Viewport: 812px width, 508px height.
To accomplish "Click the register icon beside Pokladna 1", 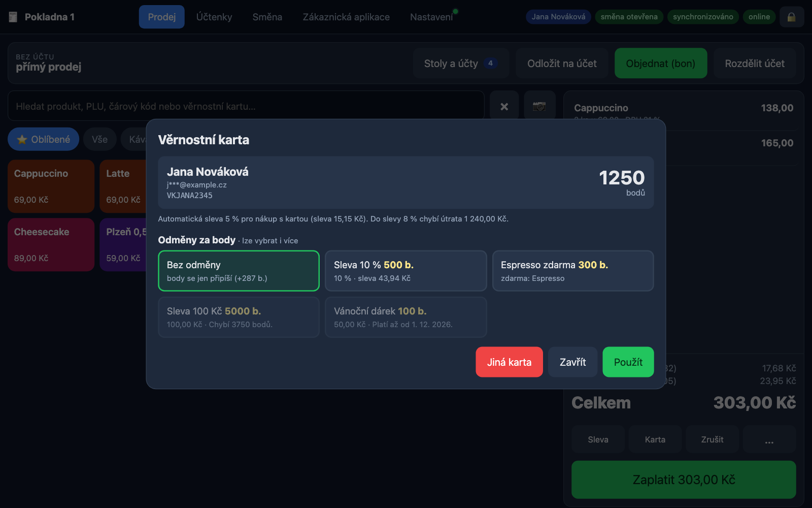I will click(13, 17).
